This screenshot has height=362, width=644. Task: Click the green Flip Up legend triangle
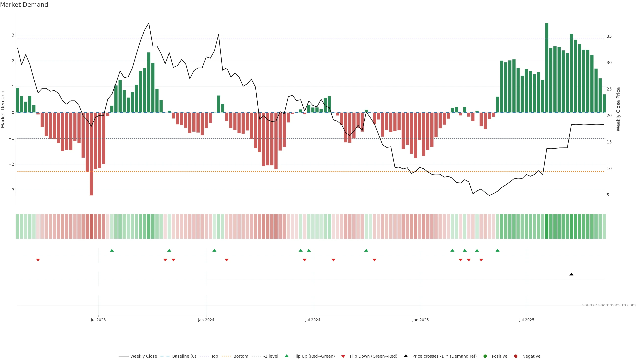tap(287, 356)
